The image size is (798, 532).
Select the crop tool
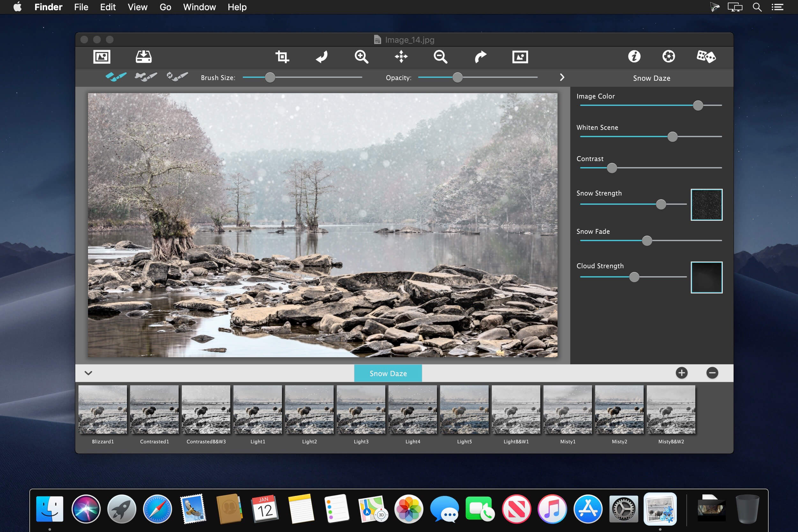[x=282, y=57]
